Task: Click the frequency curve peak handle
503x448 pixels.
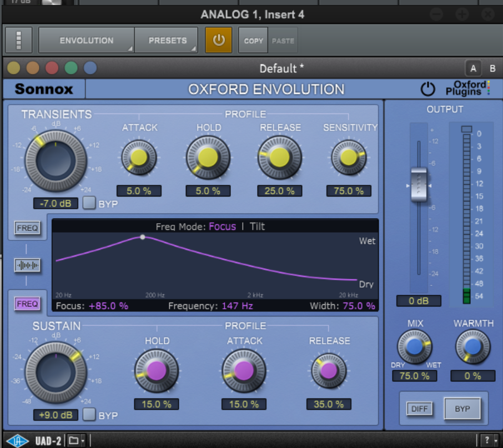Action: pos(143,237)
